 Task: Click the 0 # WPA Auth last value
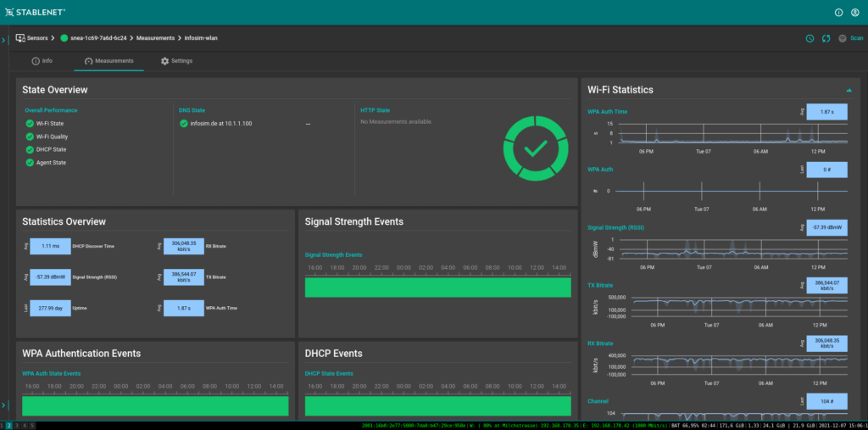(827, 170)
